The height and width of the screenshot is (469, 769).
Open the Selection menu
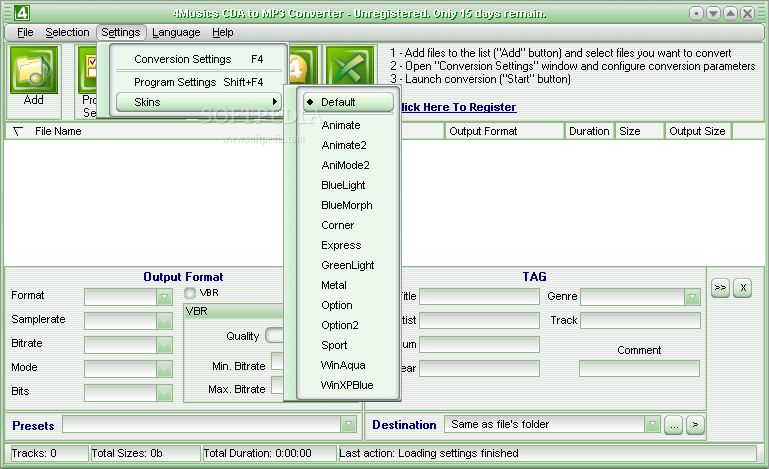[67, 32]
